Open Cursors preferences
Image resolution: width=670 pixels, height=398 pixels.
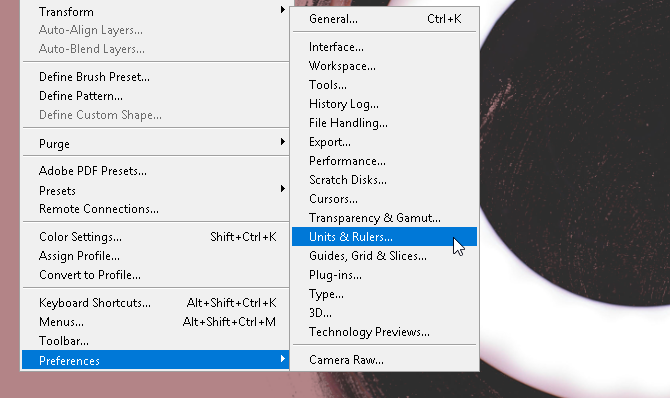coord(384,199)
